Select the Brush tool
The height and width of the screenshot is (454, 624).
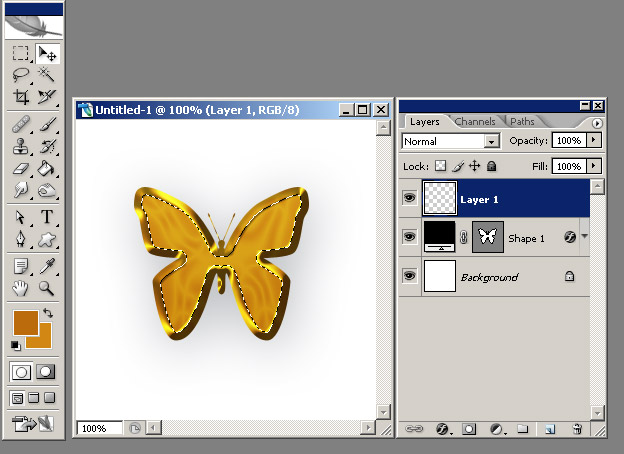tap(47, 125)
